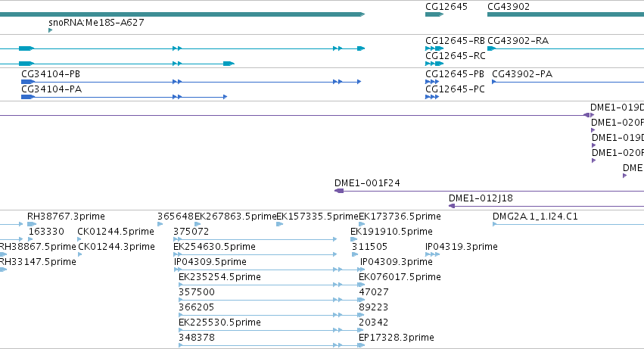Select the EP17328.3prime EST label
This screenshot has width=644, height=349.
[x=397, y=338]
